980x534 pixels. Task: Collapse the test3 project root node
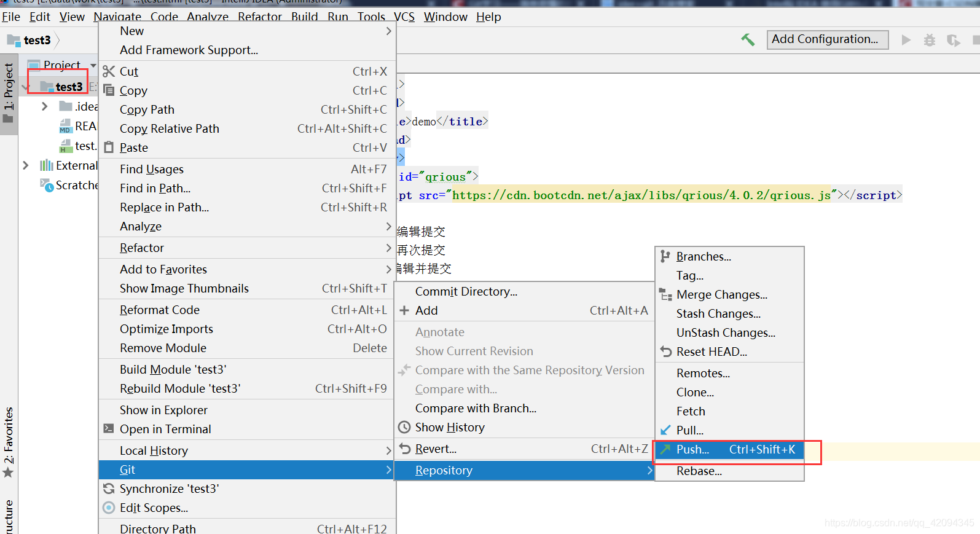(x=25, y=87)
